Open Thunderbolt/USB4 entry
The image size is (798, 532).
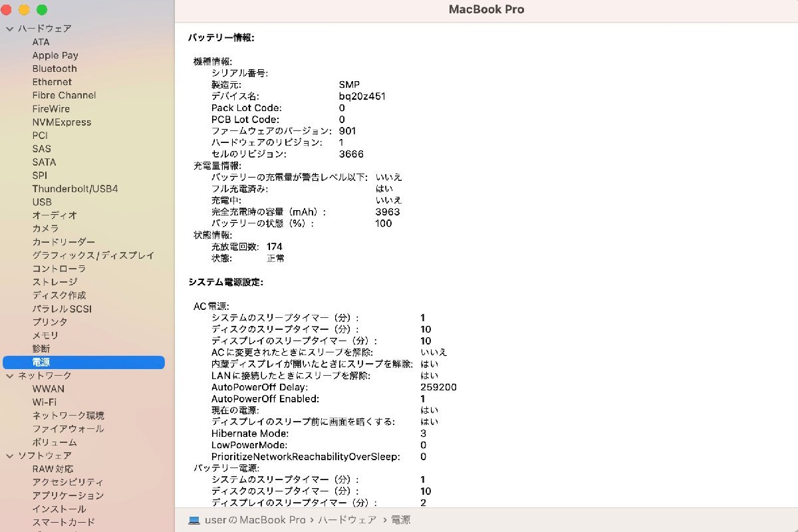click(75, 189)
